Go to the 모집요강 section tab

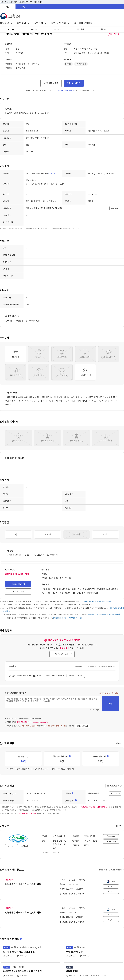[11, 29]
